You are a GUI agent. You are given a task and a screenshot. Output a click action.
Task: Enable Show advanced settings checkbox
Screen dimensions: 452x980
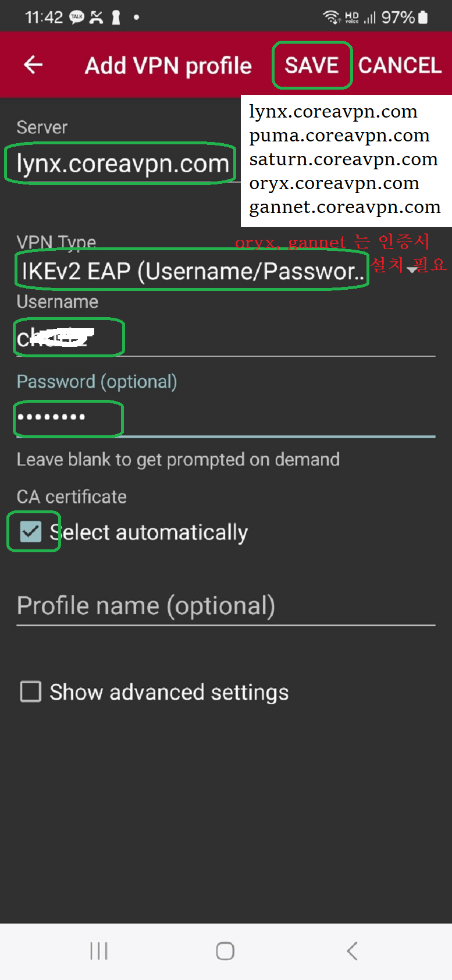tap(31, 692)
